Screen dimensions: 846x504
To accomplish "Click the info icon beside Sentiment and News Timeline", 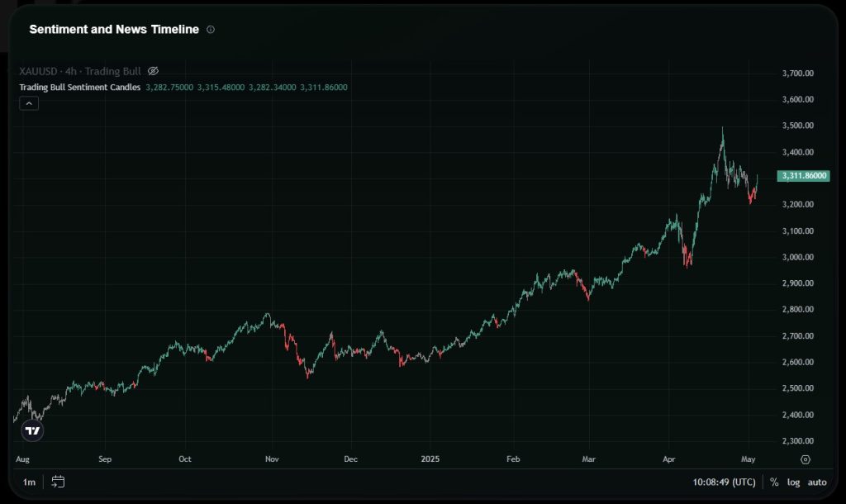I will click(211, 30).
